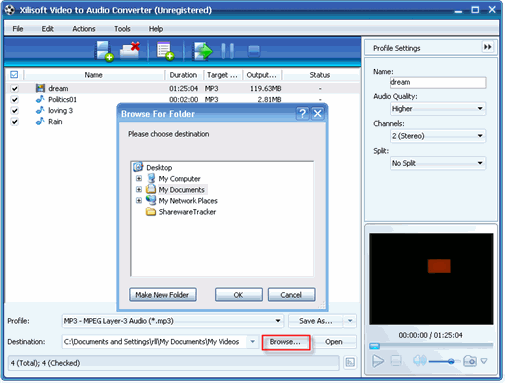The image size is (505, 383).
Task: Uncheck the dream file checkbox
Action: 14,88
